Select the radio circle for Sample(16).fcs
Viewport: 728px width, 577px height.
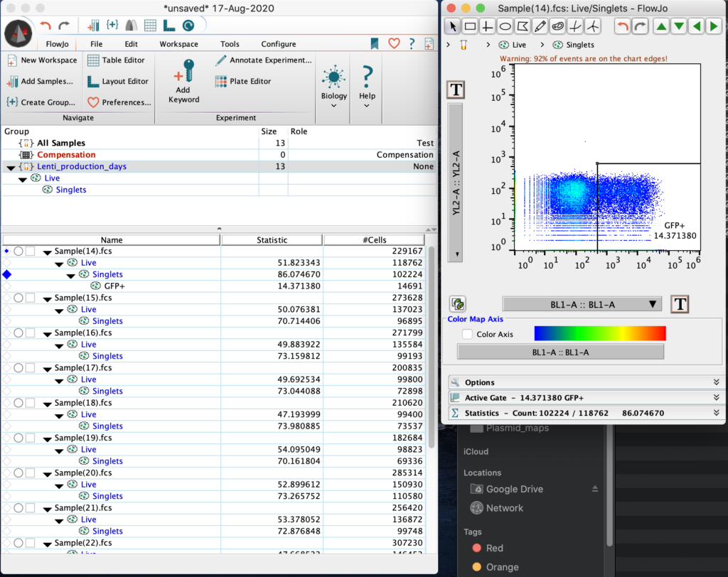tap(18, 333)
